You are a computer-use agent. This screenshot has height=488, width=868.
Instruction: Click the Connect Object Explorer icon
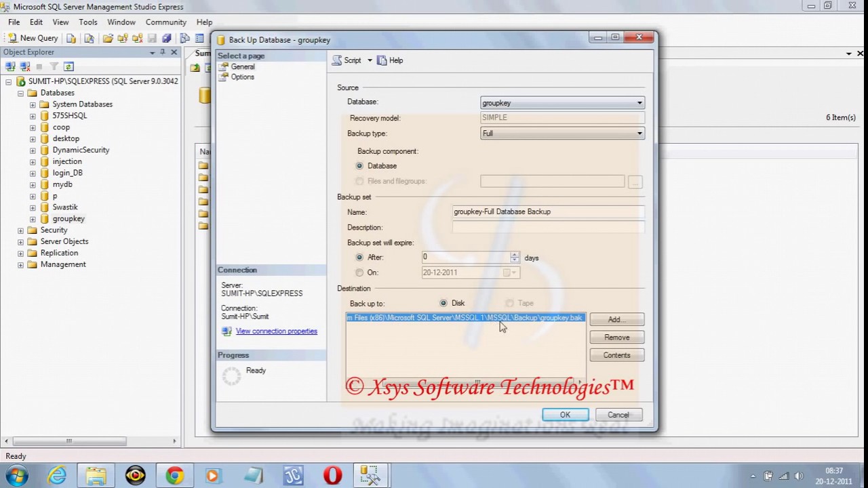pos(10,66)
